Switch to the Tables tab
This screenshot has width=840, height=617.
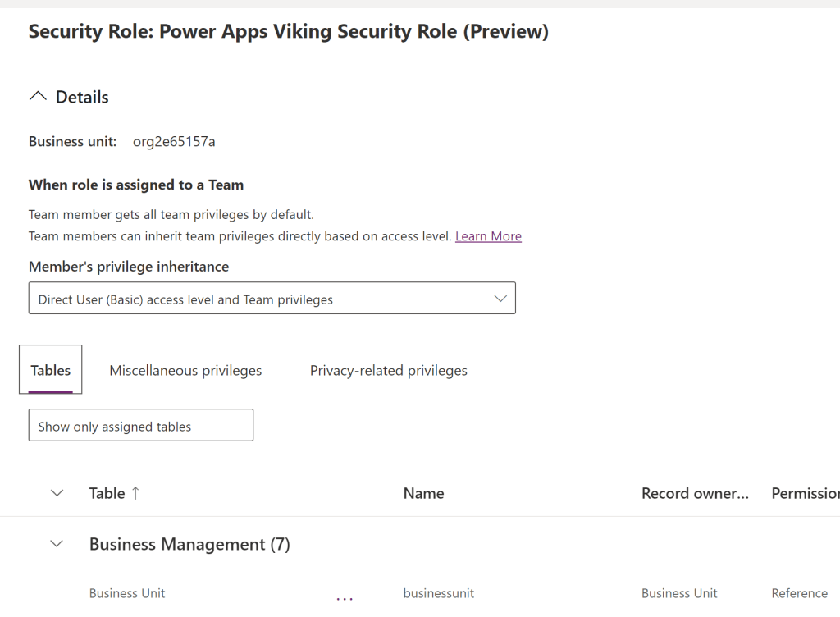coord(51,371)
